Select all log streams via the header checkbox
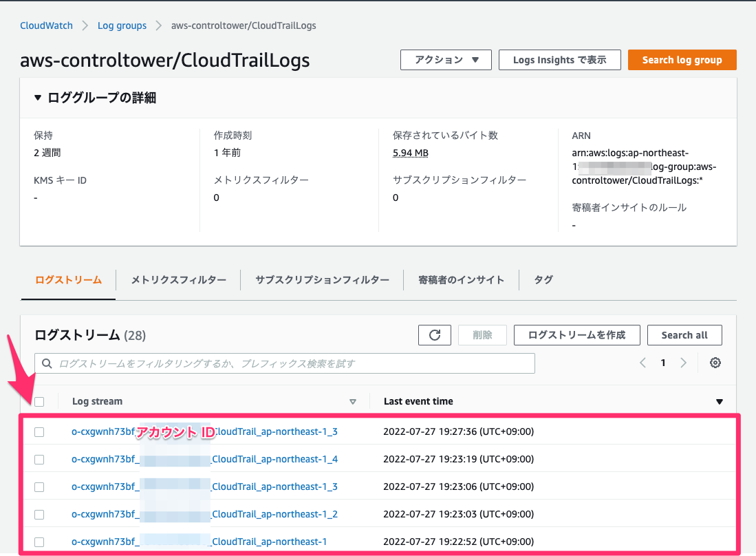756x556 pixels. 39,401
